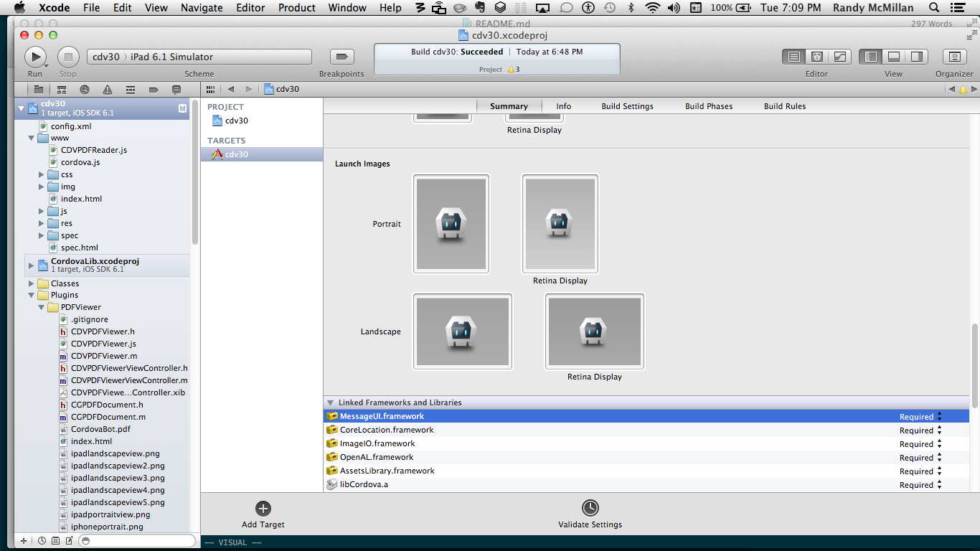Show the Symbol navigator
980x551 pixels.
[62, 90]
